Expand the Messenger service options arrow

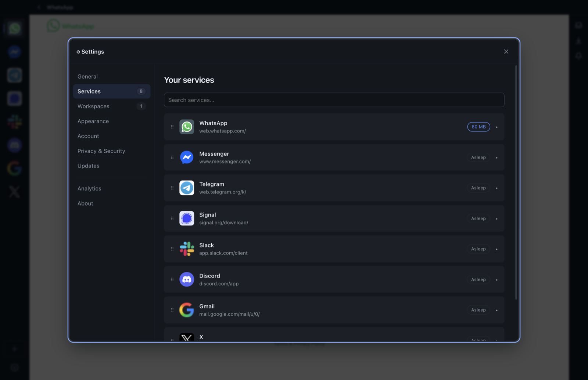tap(496, 158)
